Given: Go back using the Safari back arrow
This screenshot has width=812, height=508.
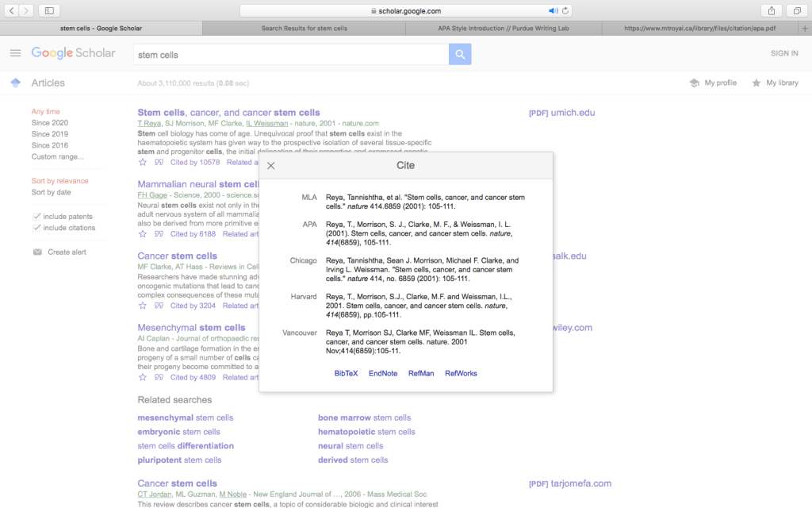Looking at the screenshot, I should click(13, 10).
